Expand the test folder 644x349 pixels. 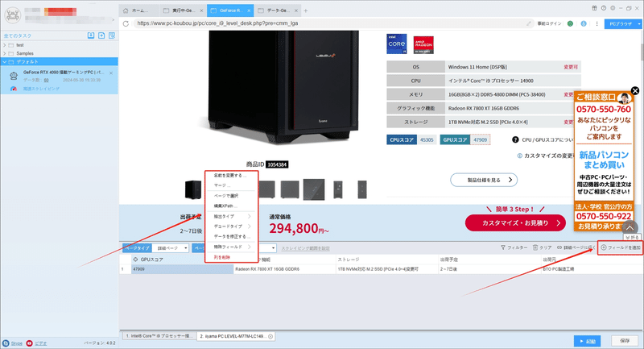point(5,45)
